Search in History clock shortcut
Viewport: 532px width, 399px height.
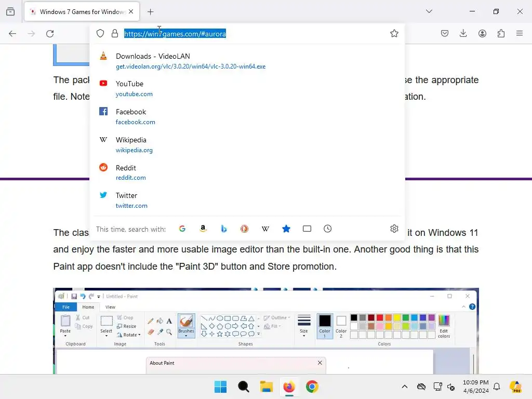pyautogui.click(x=327, y=229)
